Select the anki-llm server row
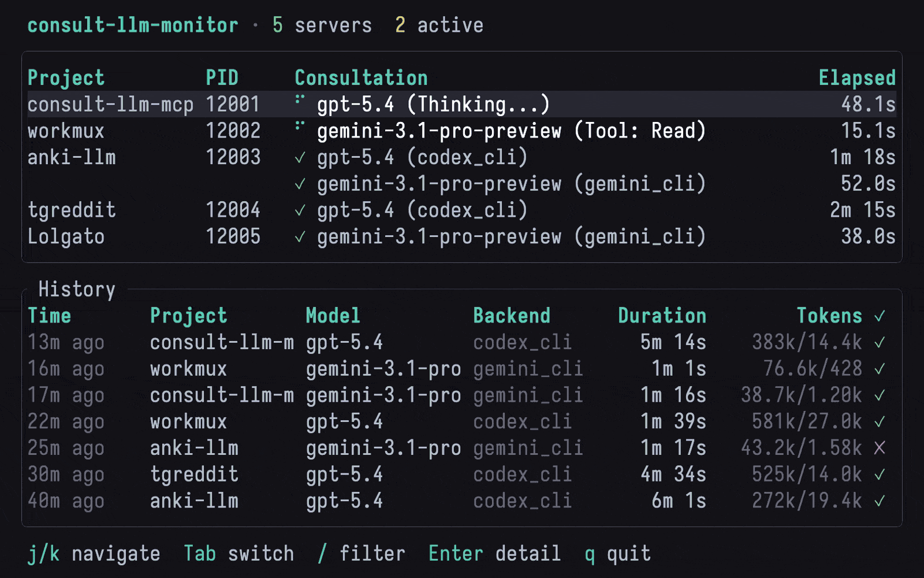Viewport: 924px width, 578px height. click(461, 157)
